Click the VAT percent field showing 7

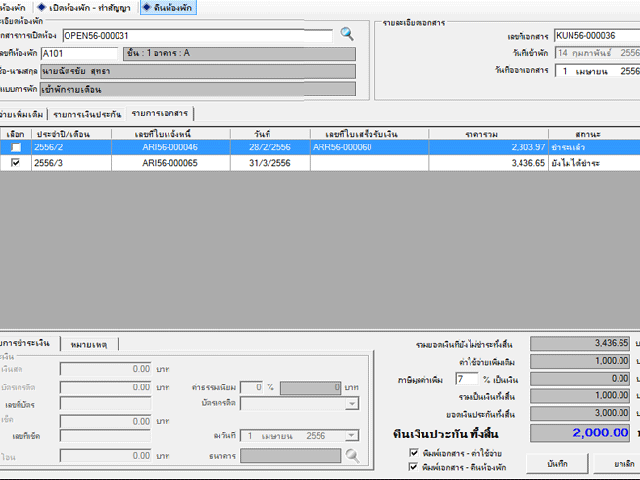[x=466, y=380]
